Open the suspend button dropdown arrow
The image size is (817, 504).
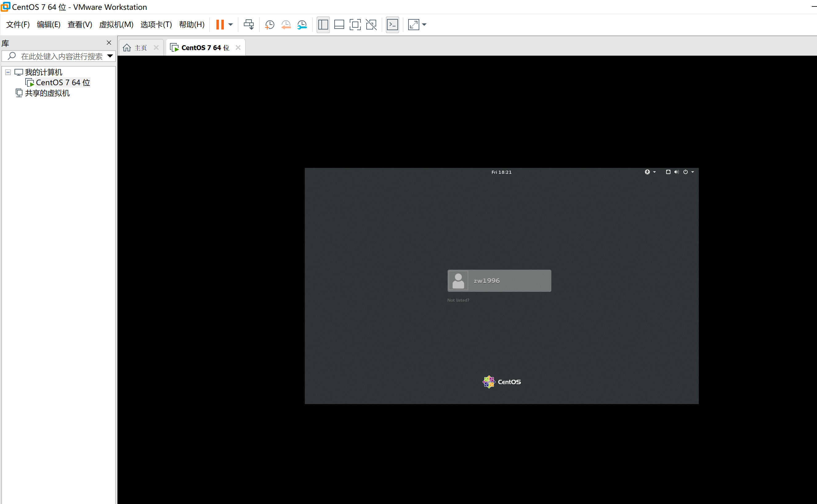click(230, 24)
